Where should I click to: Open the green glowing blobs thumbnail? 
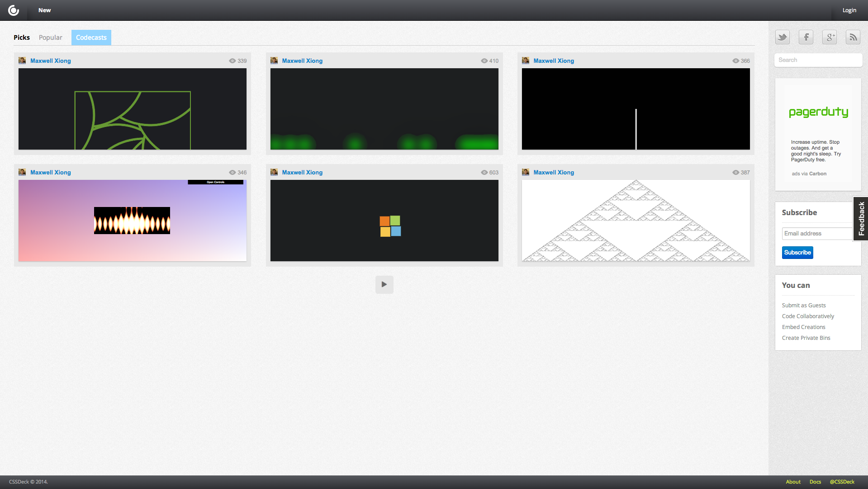pos(384,109)
